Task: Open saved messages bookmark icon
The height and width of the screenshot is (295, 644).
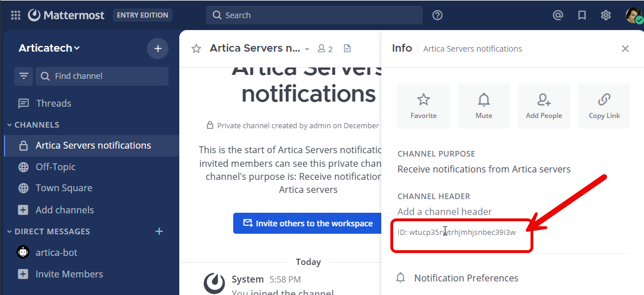Action: tap(582, 15)
